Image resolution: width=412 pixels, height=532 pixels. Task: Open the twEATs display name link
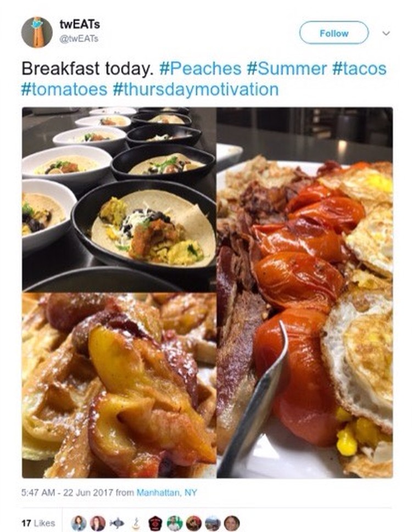tap(80, 24)
